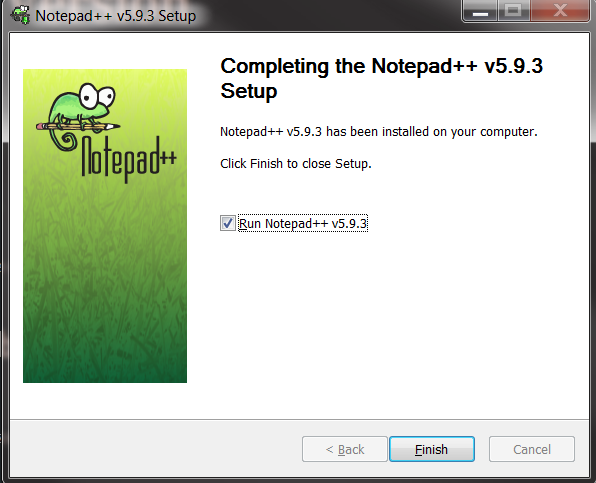Click the chameleon mascot in the banner
The width and height of the screenshot is (596, 483).
click(x=81, y=110)
